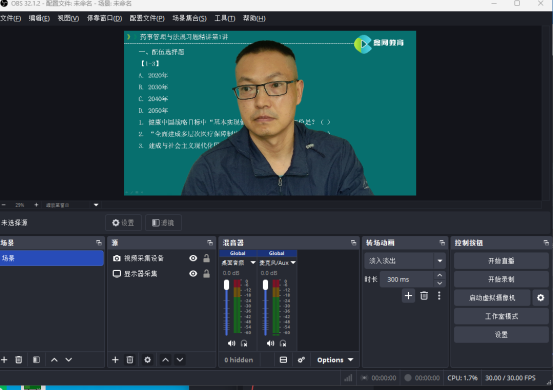Move the source down
554x390 pixels.
point(180,360)
